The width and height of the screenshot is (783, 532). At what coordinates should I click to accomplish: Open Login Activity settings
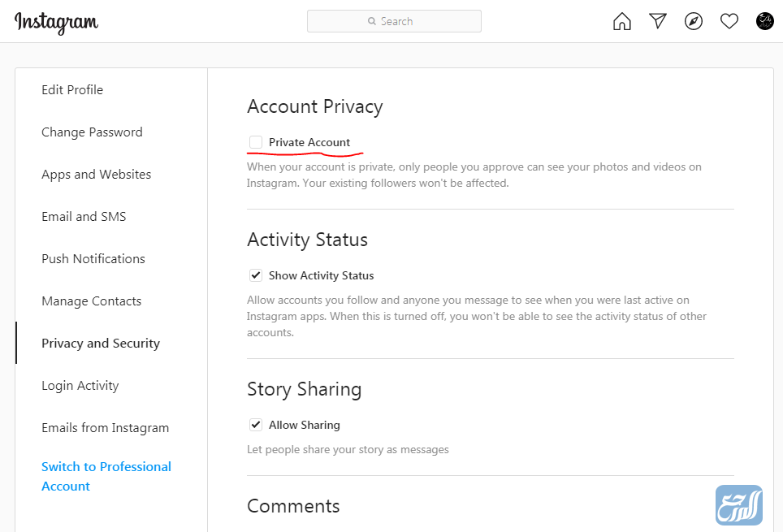click(80, 386)
